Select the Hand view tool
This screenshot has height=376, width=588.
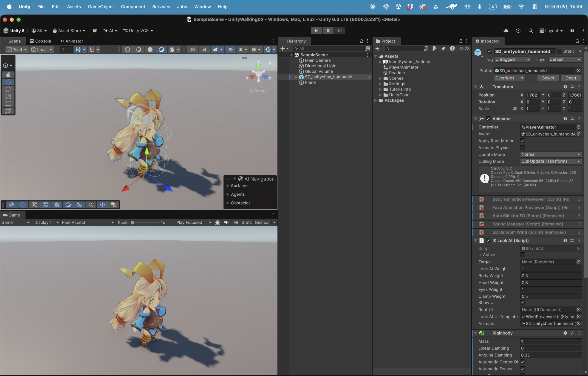tap(8, 74)
